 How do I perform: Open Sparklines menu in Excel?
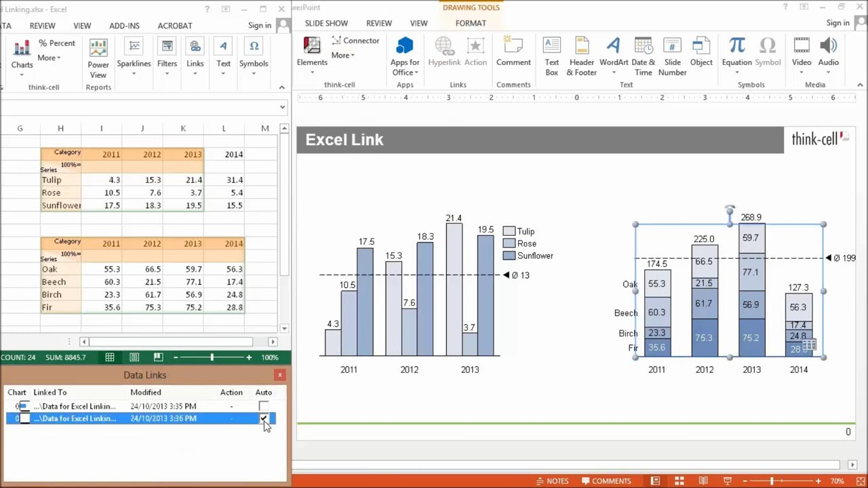tap(134, 57)
